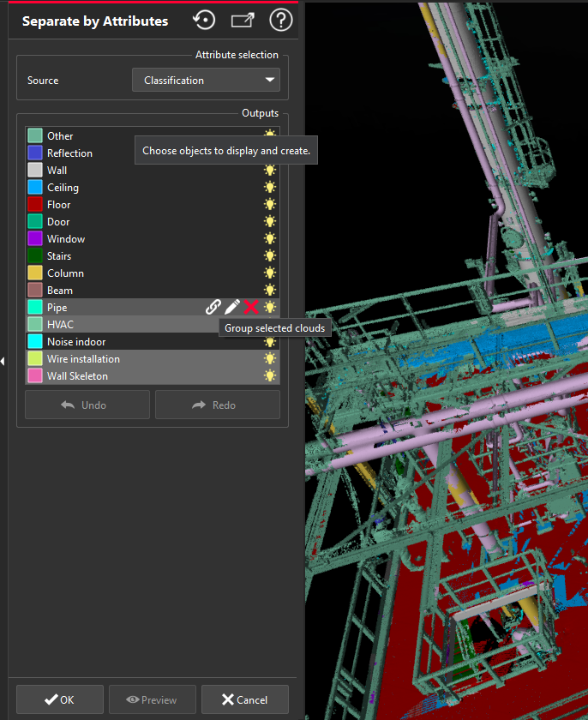Select the Wire installation output row
Screen dimensions: 588x720
[83, 358]
